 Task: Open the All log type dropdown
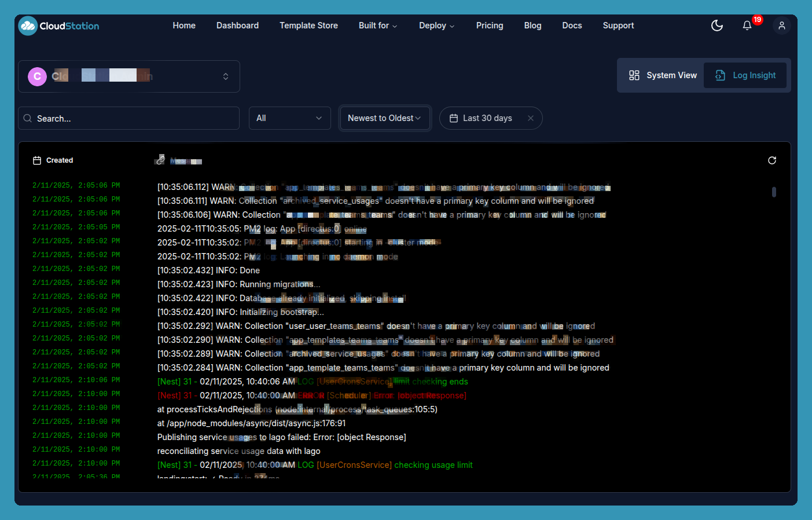[x=289, y=118]
